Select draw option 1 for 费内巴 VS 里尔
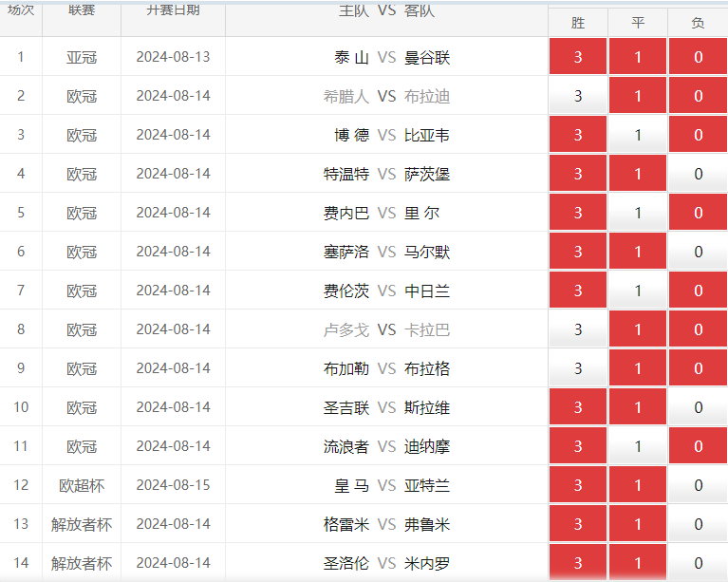This screenshot has height=582, width=728. pyautogui.click(x=638, y=213)
